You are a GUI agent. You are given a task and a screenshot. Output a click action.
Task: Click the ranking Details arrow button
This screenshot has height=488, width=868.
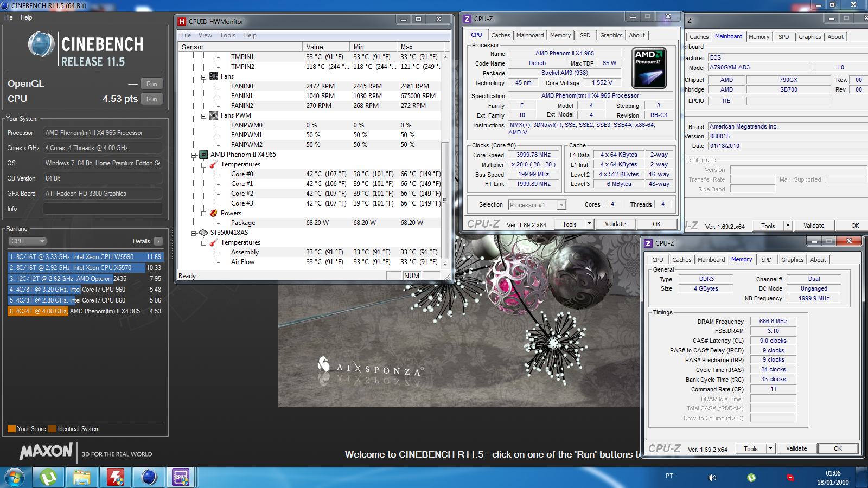[x=158, y=241]
